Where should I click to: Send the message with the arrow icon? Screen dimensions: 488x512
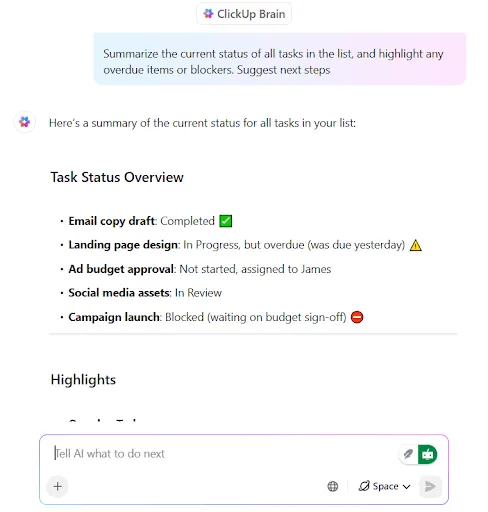pyautogui.click(x=430, y=486)
